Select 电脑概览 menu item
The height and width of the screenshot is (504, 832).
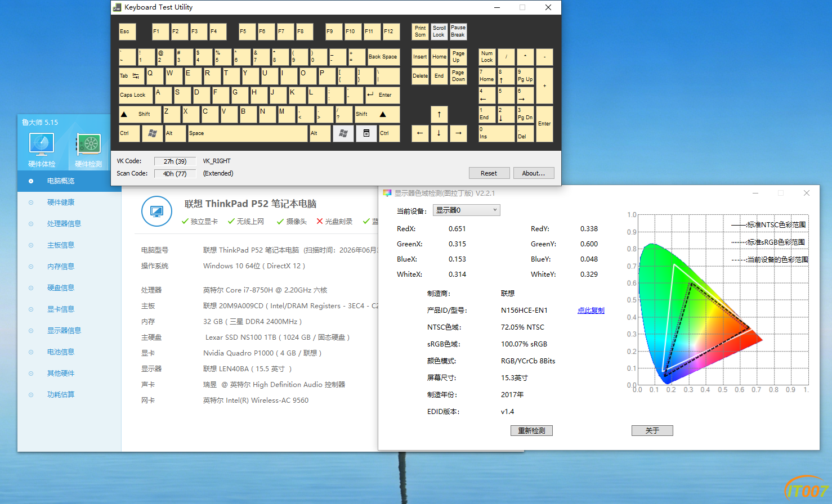tap(61, 181)
